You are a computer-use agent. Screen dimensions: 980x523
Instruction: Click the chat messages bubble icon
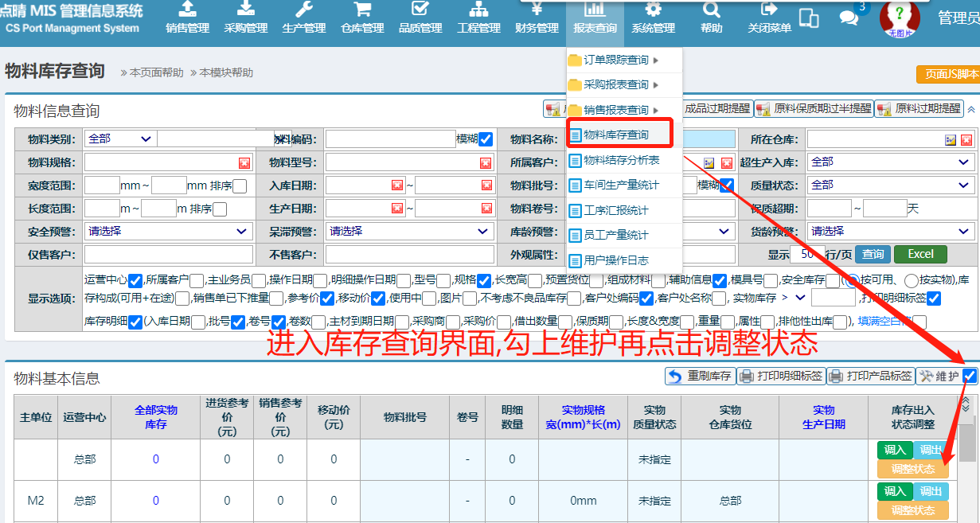point(849,18)
